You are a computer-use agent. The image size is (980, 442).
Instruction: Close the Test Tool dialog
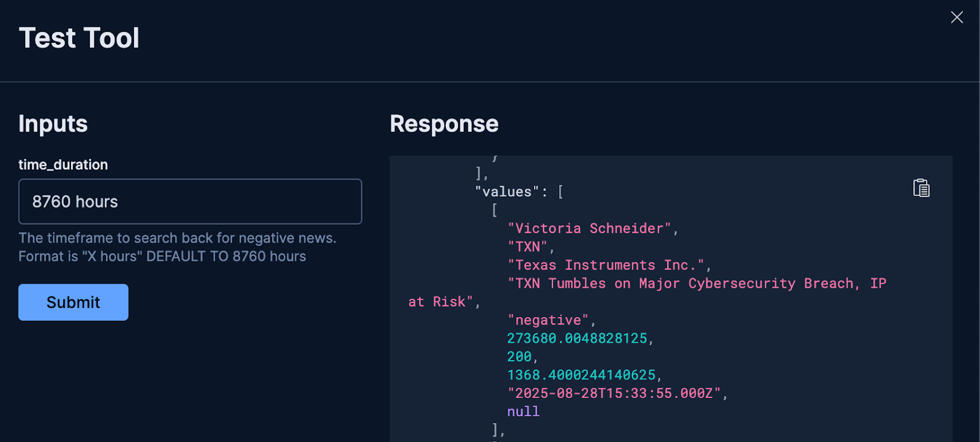point(957,17)
